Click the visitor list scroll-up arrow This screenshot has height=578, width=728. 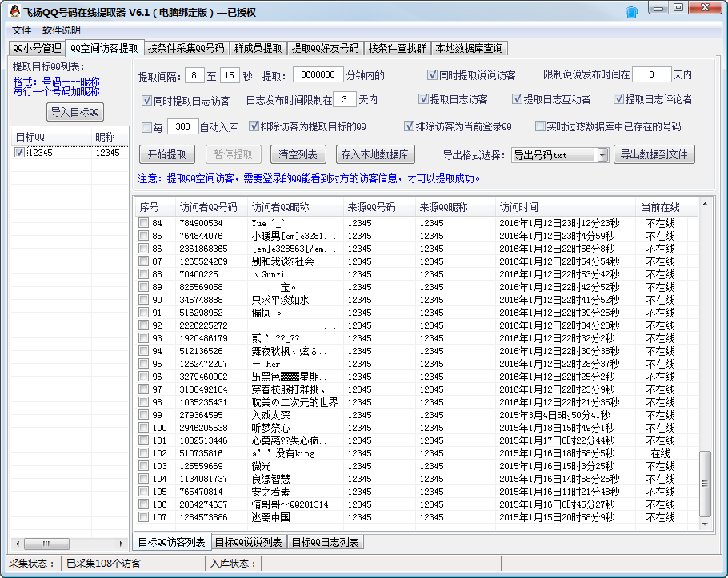coord(705,205)
